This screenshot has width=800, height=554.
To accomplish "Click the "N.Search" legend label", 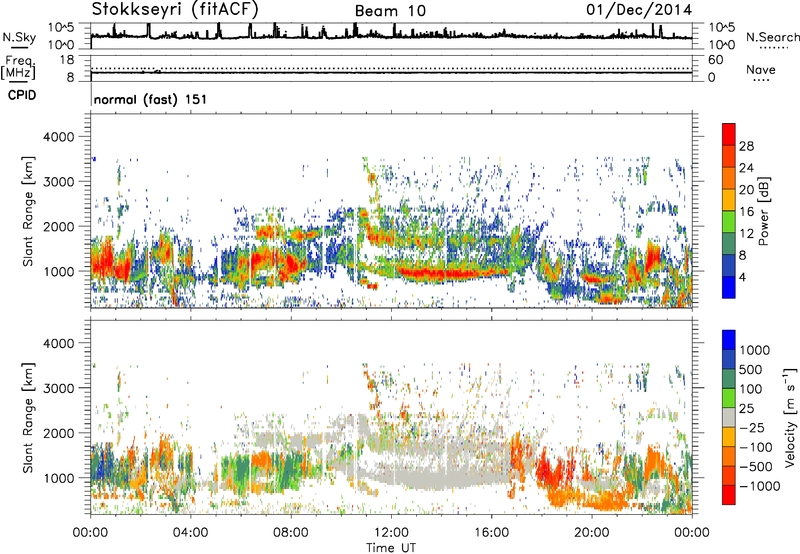I will (772, 37).
